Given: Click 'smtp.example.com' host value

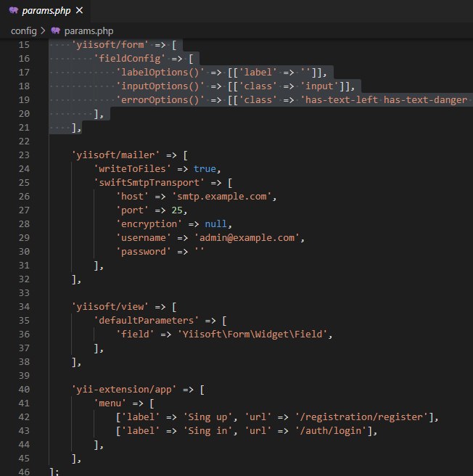Looking at the screenshot, I should (221, 197).
